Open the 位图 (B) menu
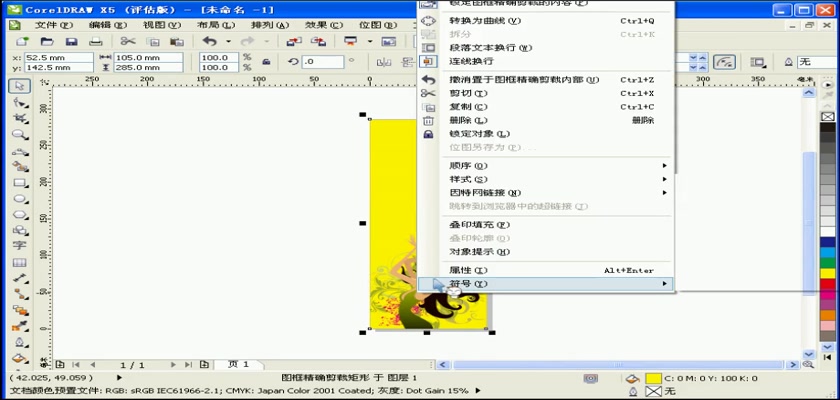Viewport: 840px width, 400px height. (378, 25)
